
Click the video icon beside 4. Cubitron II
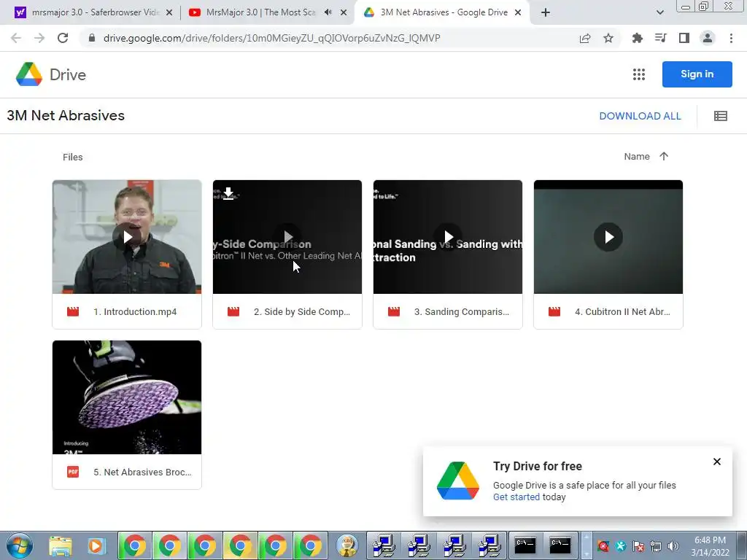click(x=554, y=312)
